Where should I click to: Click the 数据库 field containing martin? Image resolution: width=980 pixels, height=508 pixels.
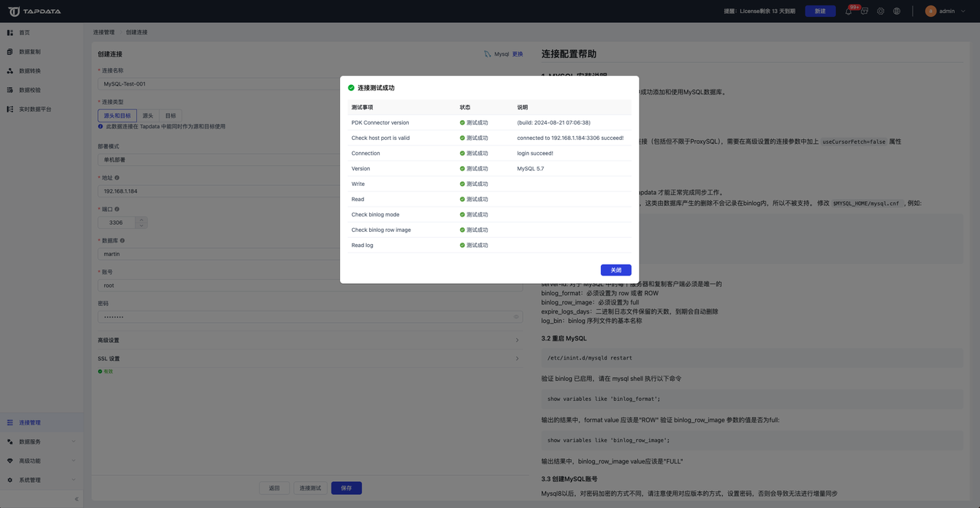coord(310,254)
